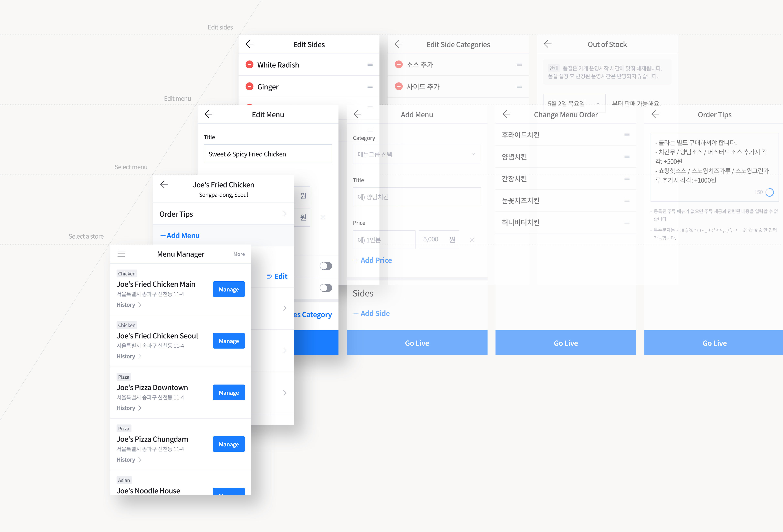Grab the reorder handle for White Radish

[370, 64]
